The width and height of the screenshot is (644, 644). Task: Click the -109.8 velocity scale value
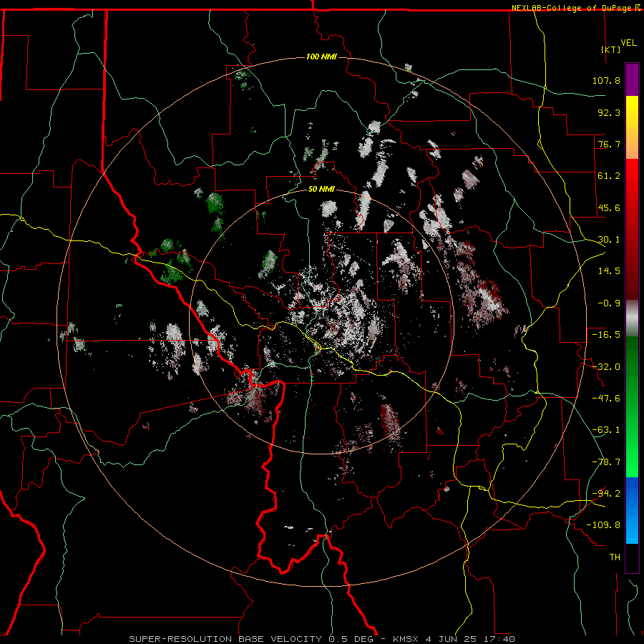pyautogui.click(x=603, y=525)
